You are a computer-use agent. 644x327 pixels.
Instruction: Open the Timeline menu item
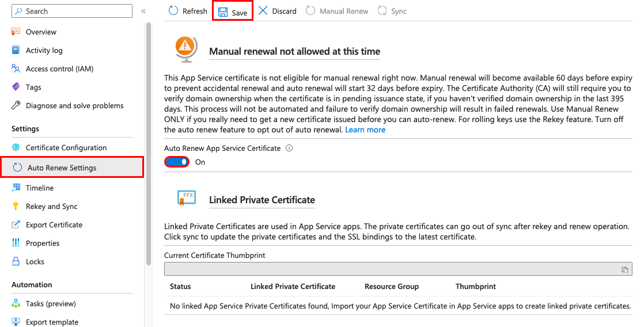40,188
